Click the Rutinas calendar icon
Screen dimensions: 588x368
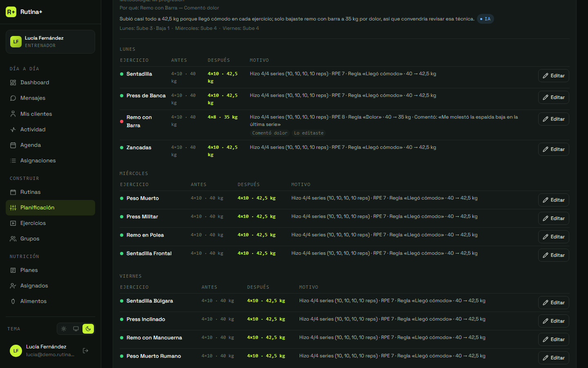[13, 192]
